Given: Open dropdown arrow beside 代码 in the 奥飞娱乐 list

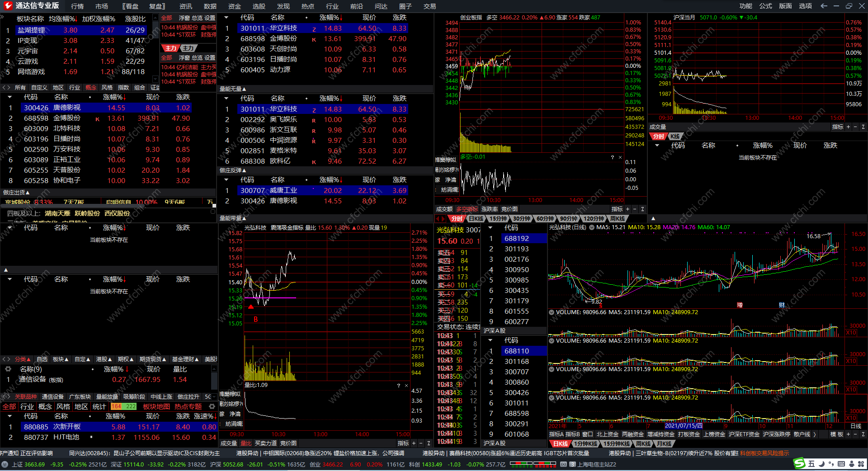Looking at the screenshot, I should tap(226, 99).
